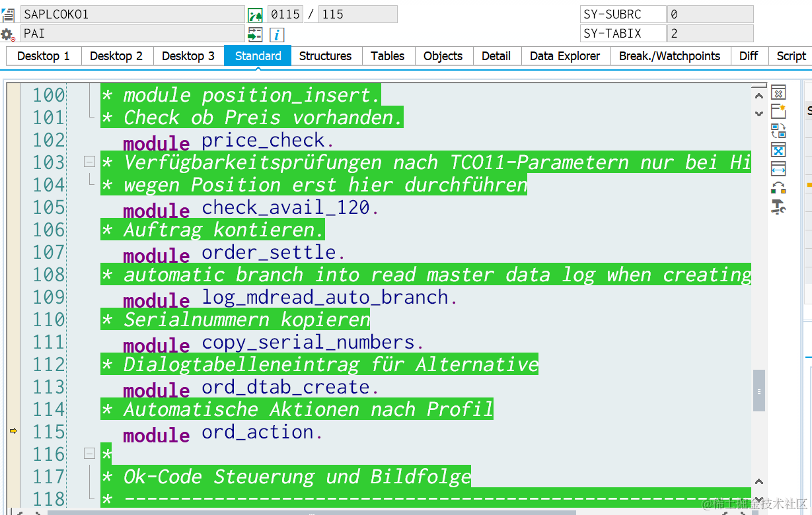The width and height of the screenshot is (812, 515).
Task: Click comment '* Automatische Aktionen nach Profil'
Action: (297, 410)
